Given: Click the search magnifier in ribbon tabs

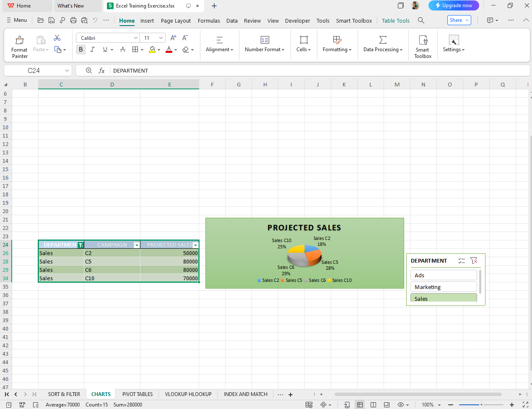Looking at the screenshot, I should (x=421, y=20).
